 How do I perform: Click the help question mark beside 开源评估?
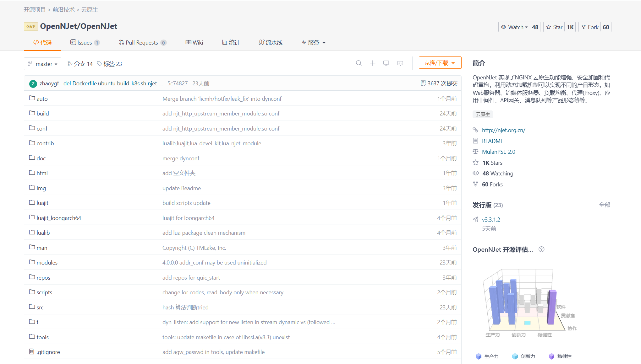tap(541, 249)
